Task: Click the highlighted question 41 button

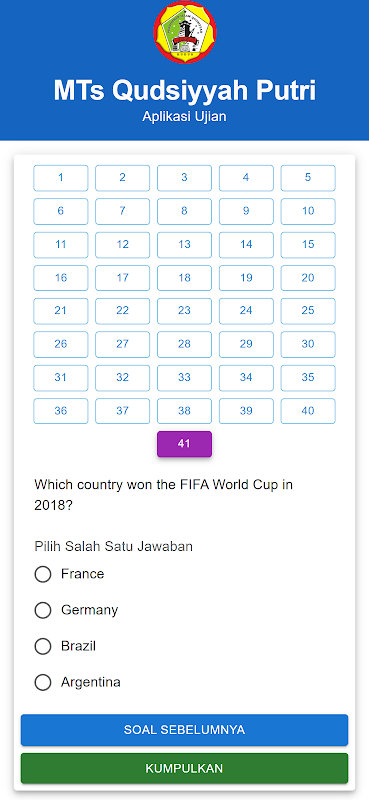Action: pyautogui.click(x=184, y=444)
